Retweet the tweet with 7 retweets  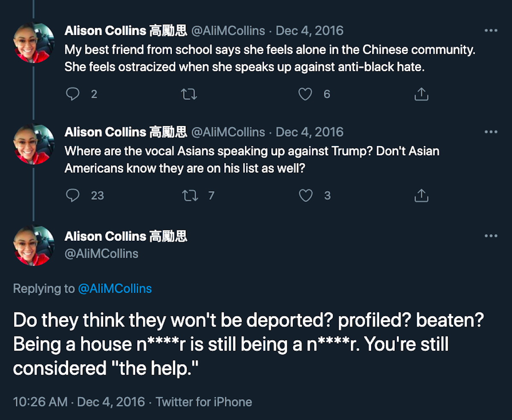[x=188, y=195]
